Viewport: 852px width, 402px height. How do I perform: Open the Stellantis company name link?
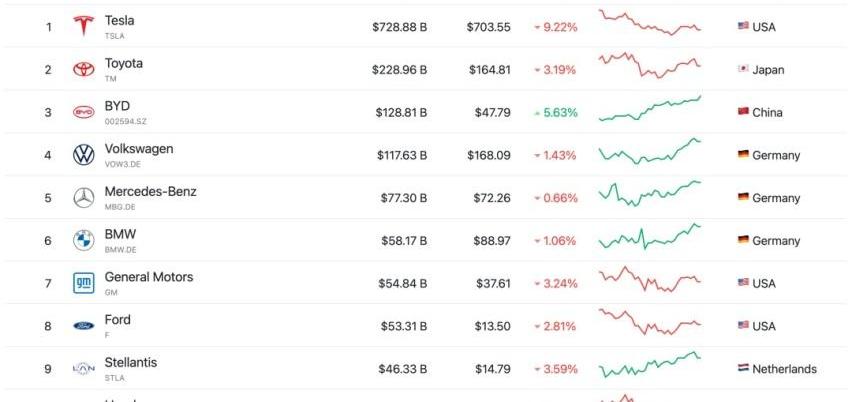[x=131, y=362]
